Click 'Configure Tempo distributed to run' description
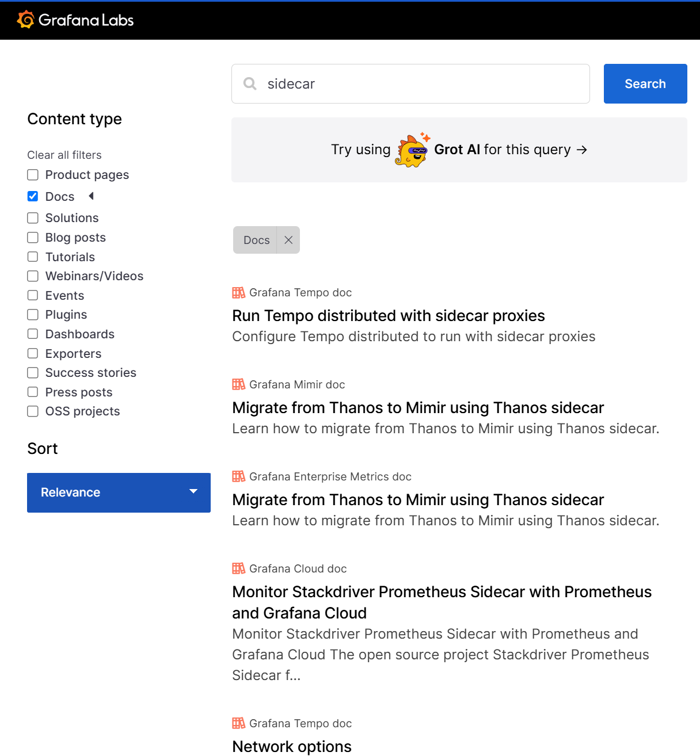The height and width of the screenshot is (756, 700). pos(414,337)
